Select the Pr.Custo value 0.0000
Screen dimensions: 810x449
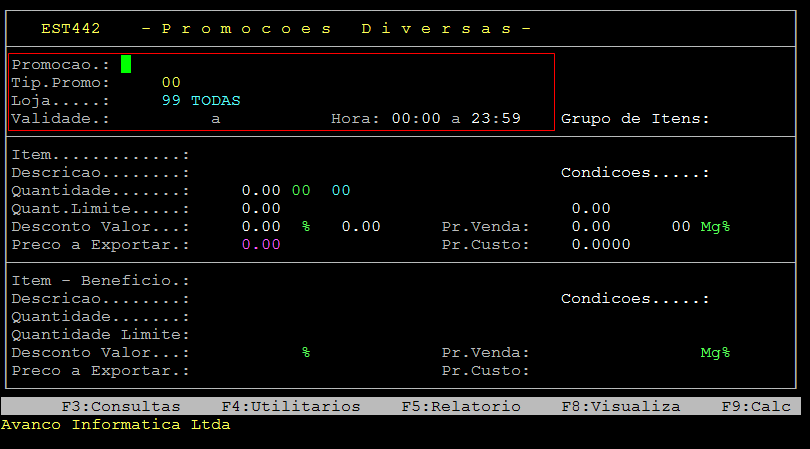point(601,244)
